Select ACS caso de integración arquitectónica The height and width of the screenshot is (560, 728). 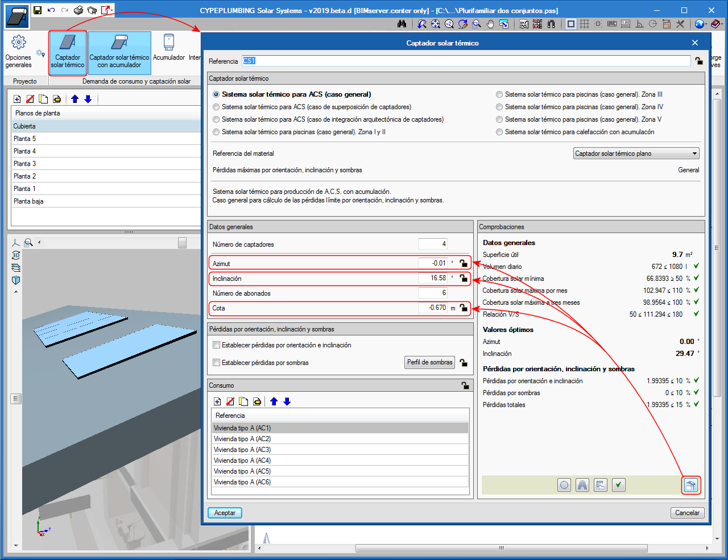coord(328,119)
